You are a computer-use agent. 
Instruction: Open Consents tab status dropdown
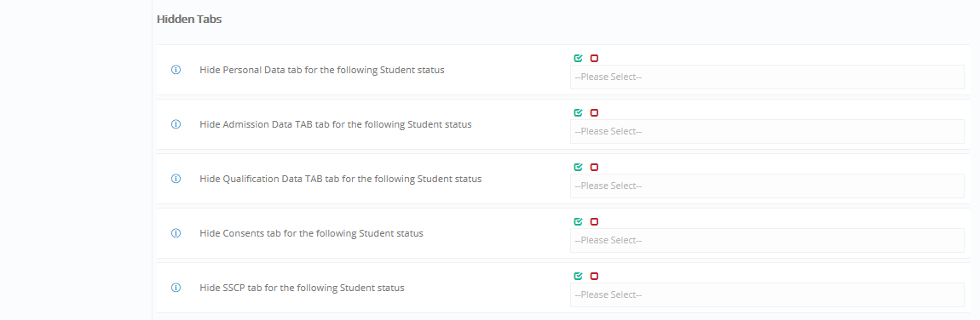767,240
